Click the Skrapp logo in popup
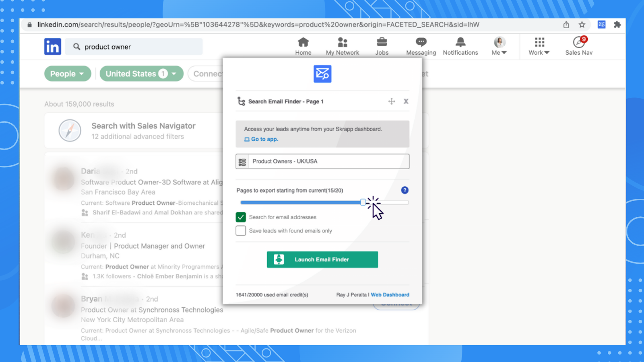Viewport: 644px width, 362px height. click(x=322, y=74)
